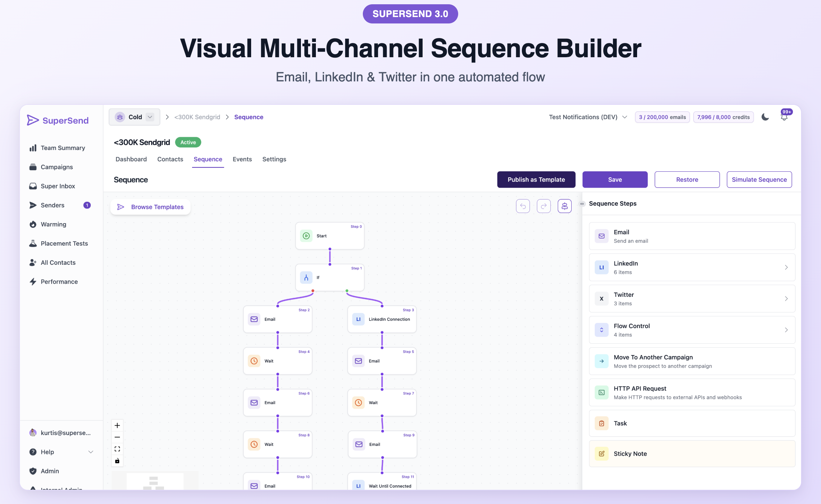Open the Warming section in the sidebar
This screenshot has width=821, height=504.
pos(53,224)
